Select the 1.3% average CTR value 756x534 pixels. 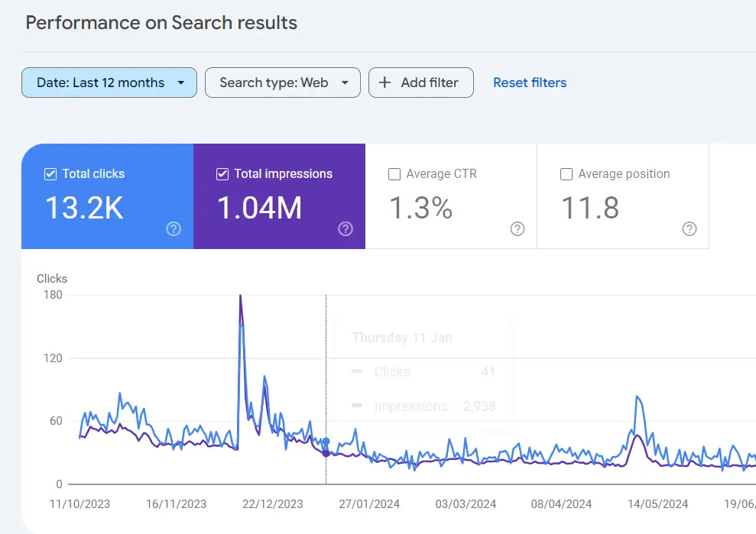[x=420, y=209]
